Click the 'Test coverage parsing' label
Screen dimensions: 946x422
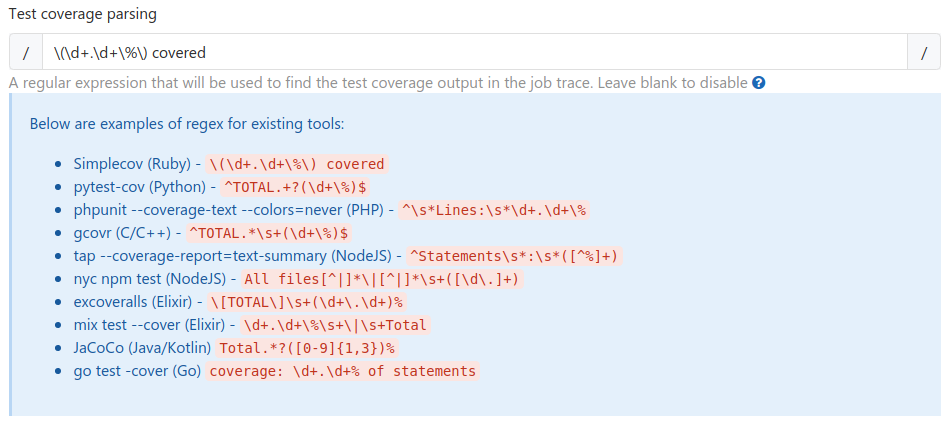point(83,14)
